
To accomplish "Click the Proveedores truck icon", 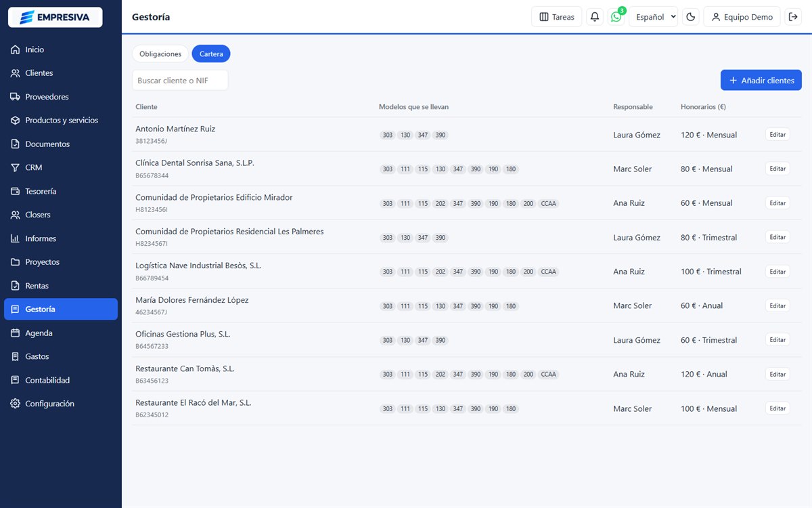I will (16, 97).
